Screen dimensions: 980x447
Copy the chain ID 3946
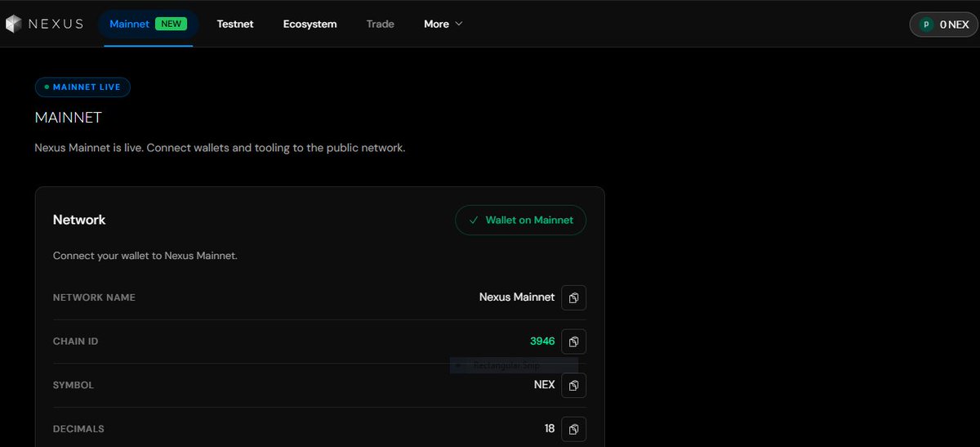[x=573, y=342]
